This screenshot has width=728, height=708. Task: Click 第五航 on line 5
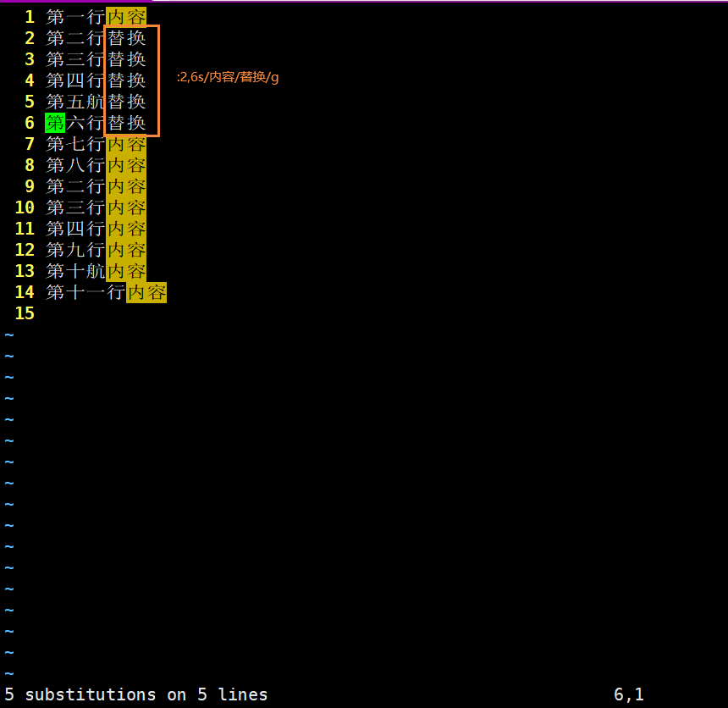[75, 102]
